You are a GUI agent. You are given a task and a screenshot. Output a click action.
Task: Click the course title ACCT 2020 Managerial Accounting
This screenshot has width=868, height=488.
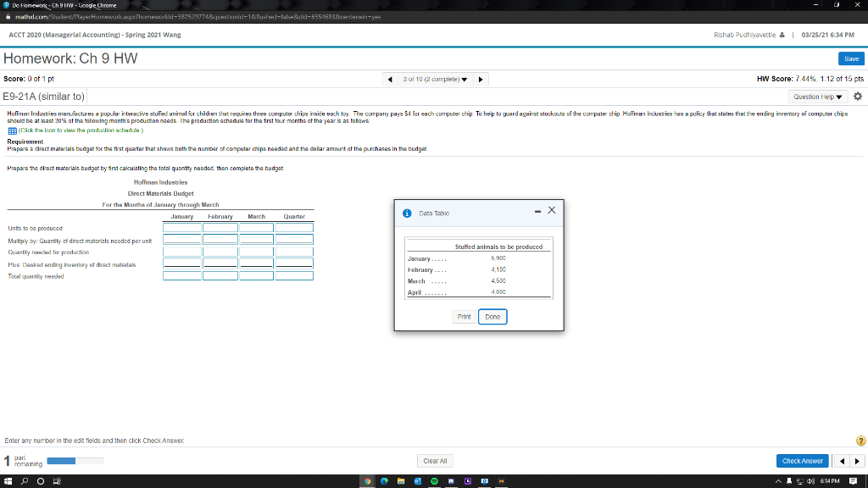95,35
